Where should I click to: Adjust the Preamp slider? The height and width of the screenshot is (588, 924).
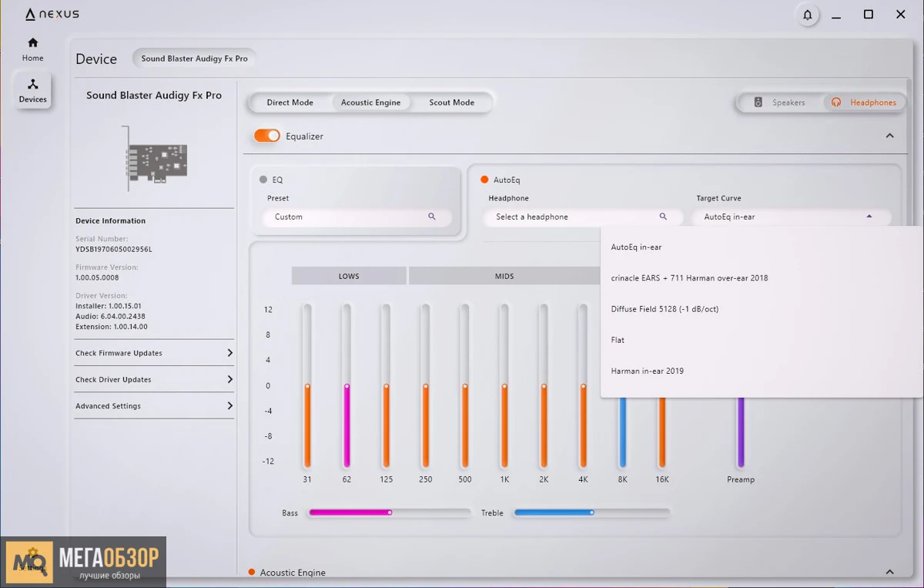coord(741,432)
